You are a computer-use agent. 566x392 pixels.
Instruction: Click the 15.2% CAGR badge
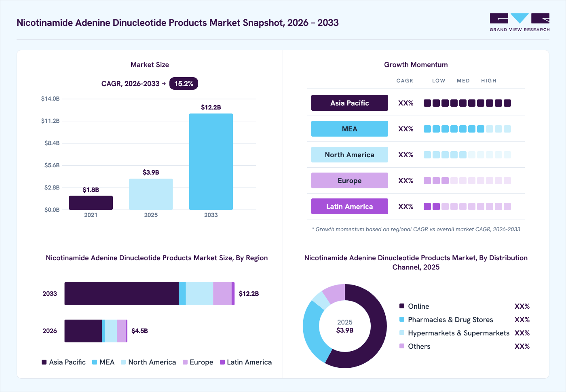(x=184, y=84)
